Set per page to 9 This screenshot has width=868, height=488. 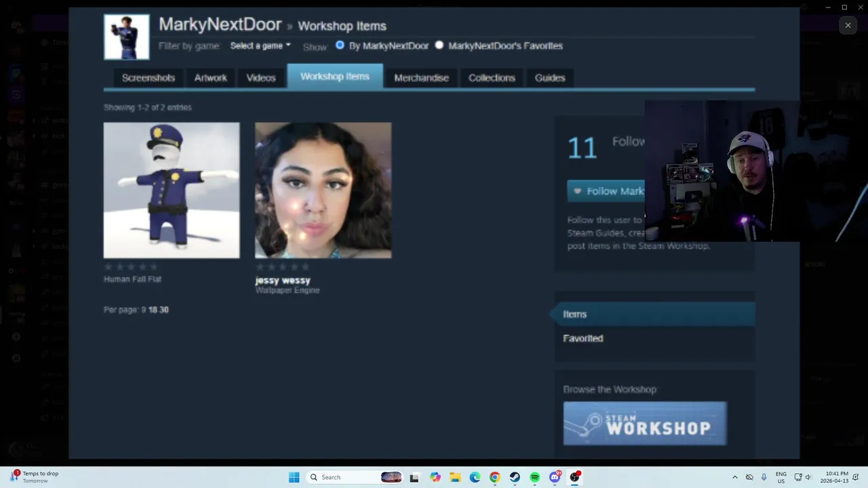144,310
